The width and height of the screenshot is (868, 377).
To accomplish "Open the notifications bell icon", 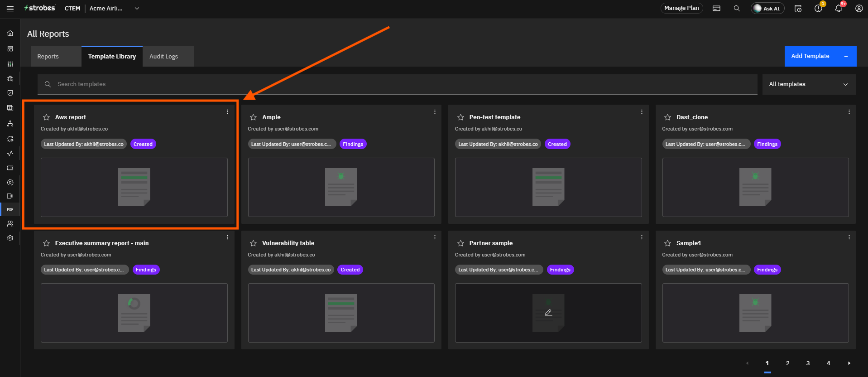I will (839, 8).
